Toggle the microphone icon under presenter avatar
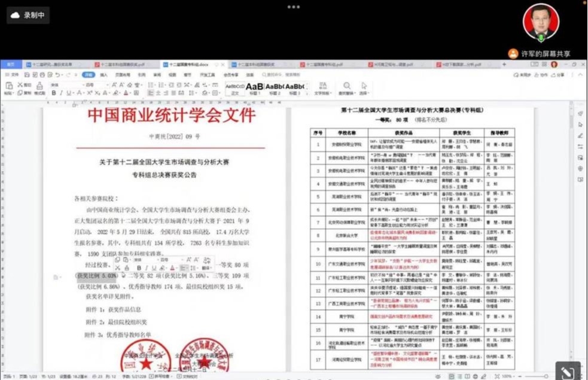Image resolution: width=588 pixels, height=380 pixels. coord(541,38)
